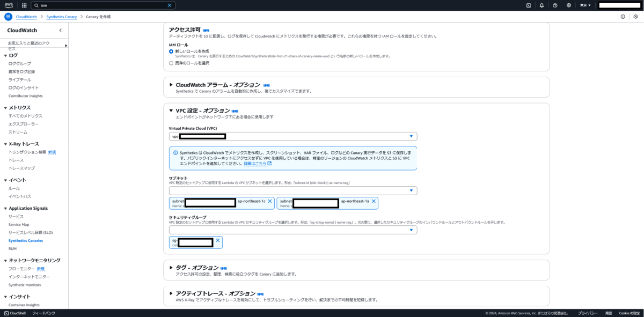644x317 pixels.
Task: Select Synthetics Canaries in the left sidebar
Action: (26, 240)
